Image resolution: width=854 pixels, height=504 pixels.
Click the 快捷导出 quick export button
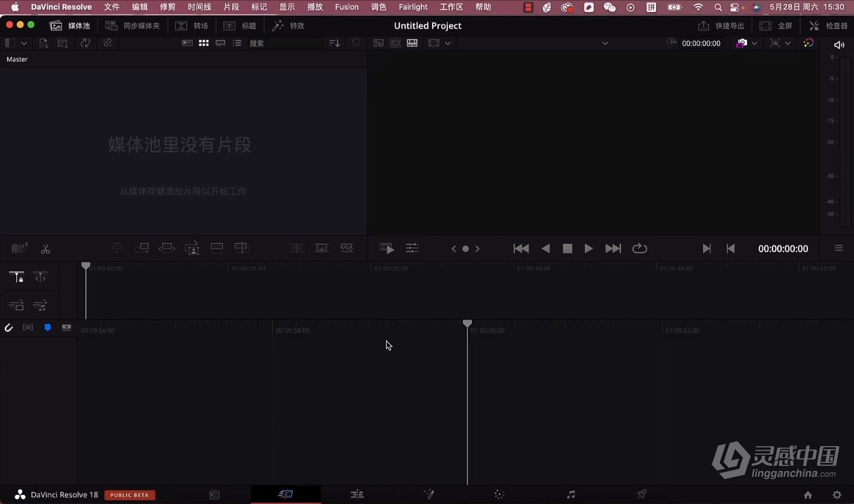click(x=721, y=26)
